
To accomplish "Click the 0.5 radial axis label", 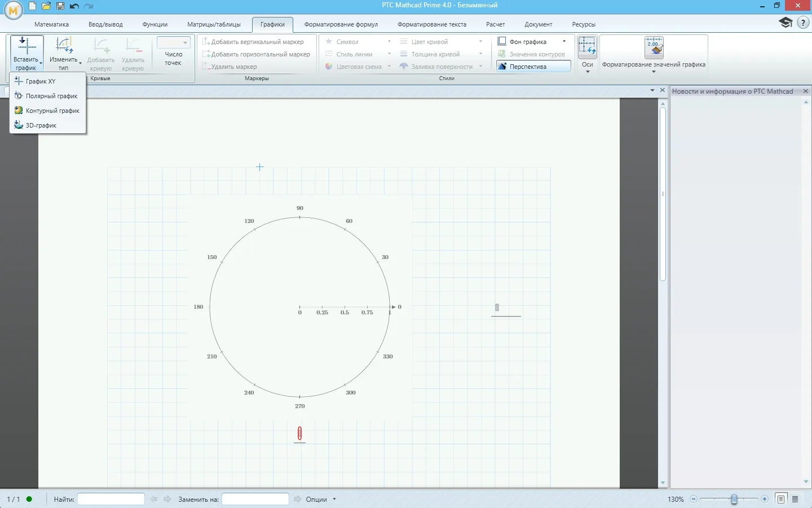I will click(345, 312).
